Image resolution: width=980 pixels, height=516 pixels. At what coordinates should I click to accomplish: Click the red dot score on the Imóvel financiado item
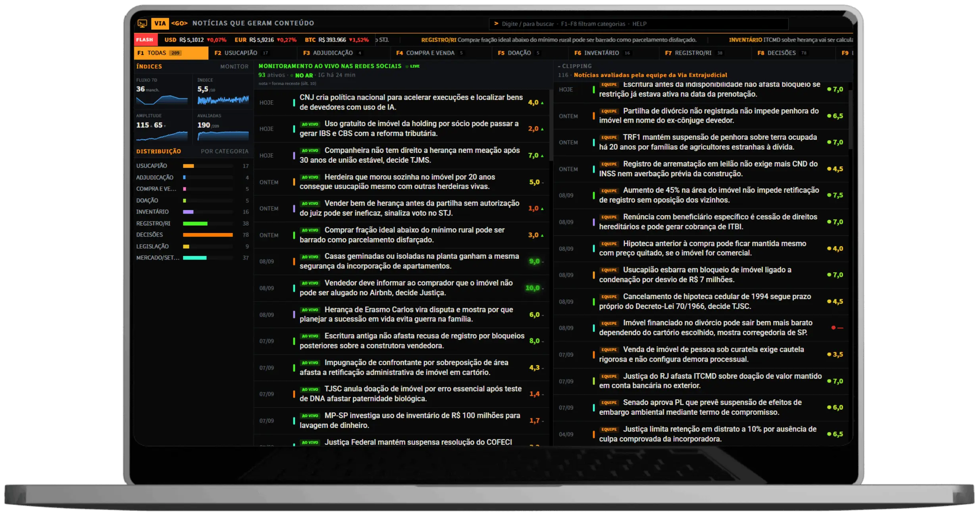837,328
